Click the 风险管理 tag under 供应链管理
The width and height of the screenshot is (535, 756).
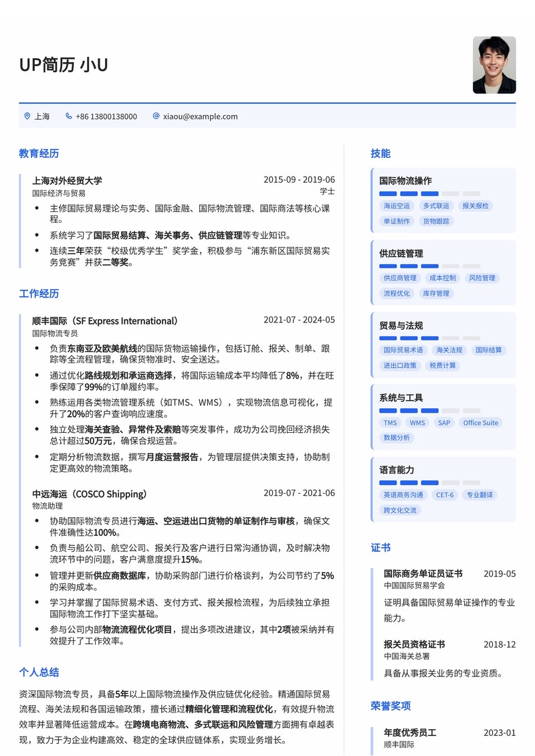coord(482,278)
